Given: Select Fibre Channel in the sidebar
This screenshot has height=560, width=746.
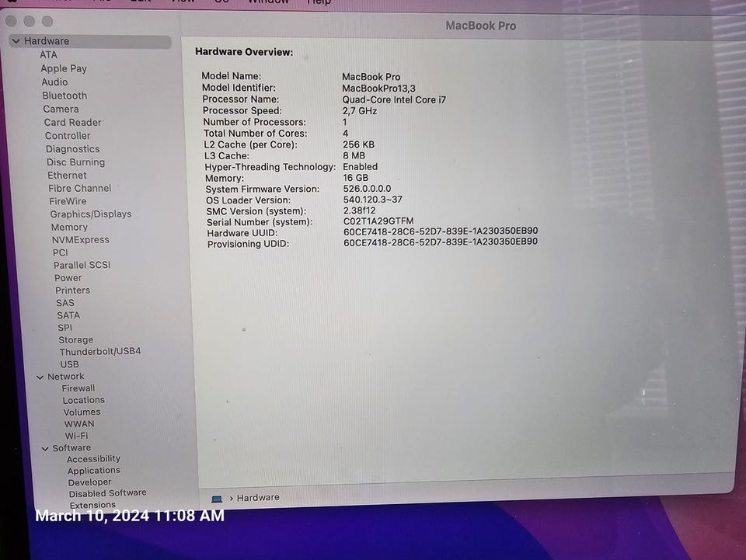Looking at the screenshot, I should [80, 188].
